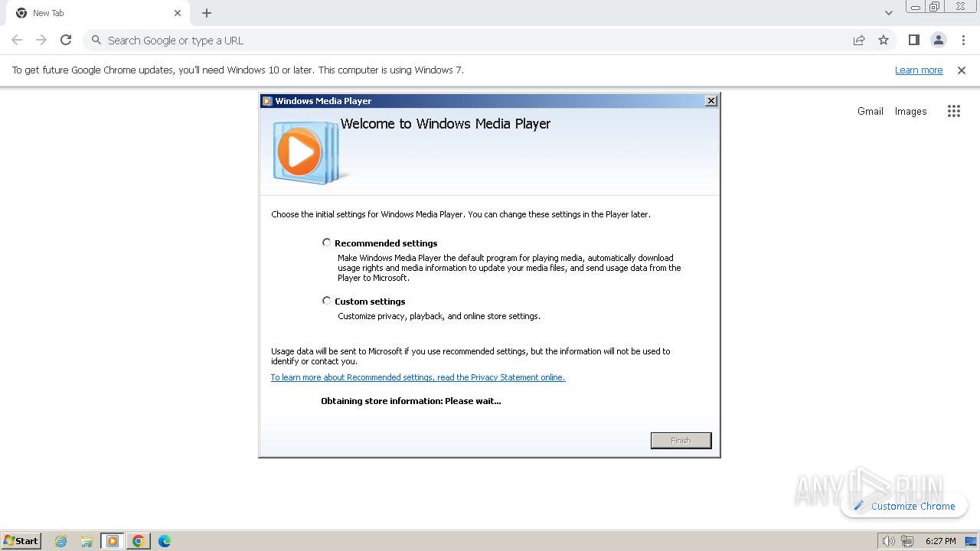This screenshot has width=980, height=551.
Task: Reload the Chrome page
Action: pos(66,40)
